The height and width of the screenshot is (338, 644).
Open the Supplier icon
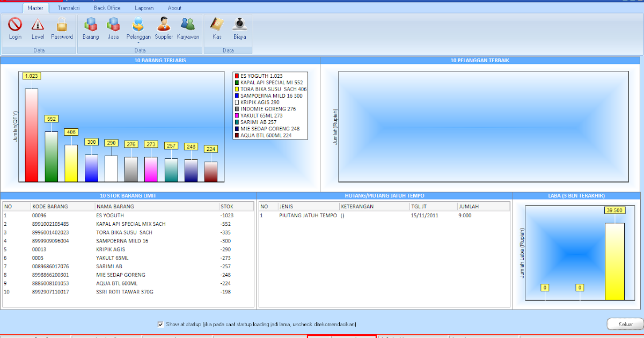pos(164,28)
